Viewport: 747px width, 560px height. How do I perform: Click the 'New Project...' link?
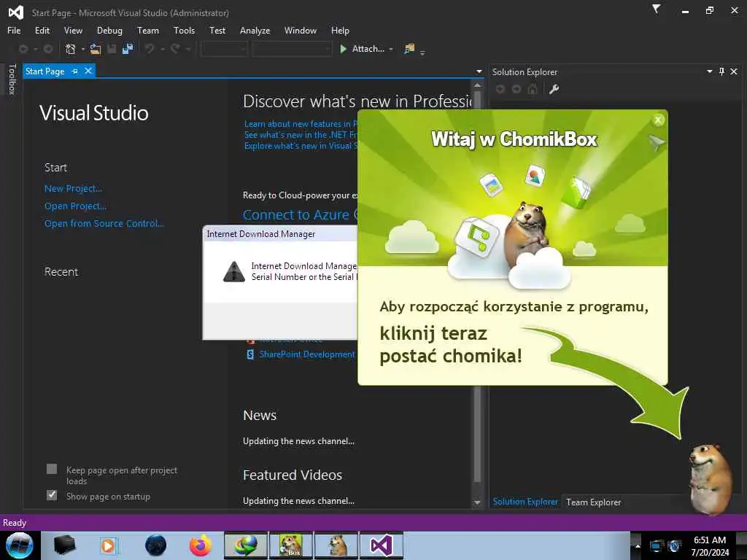tap(73, 189)
